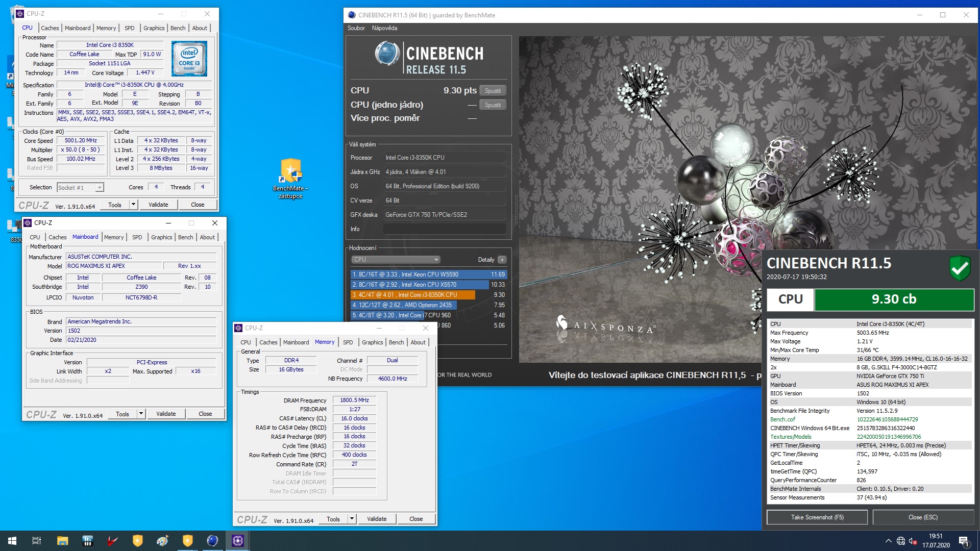Open Graphics tab in CPU-Z Mainboard window
980x551 pixels.
[x=161, y=237]
